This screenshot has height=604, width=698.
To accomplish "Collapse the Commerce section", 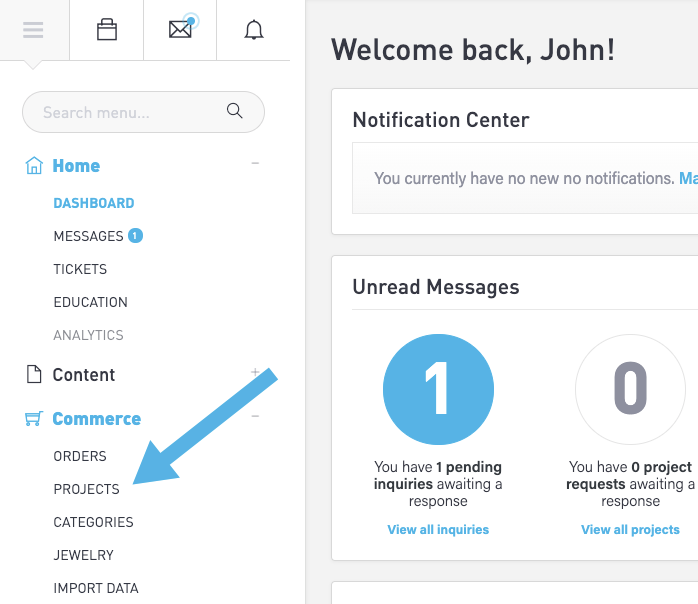I will 255,416.
